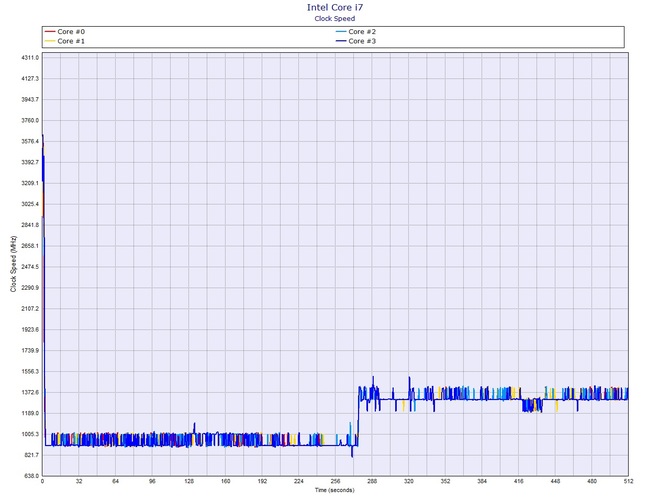Screen dimensions: 670x502
Task: Click the 821.7 y-axis value
Action: click(x=31, y=455)
